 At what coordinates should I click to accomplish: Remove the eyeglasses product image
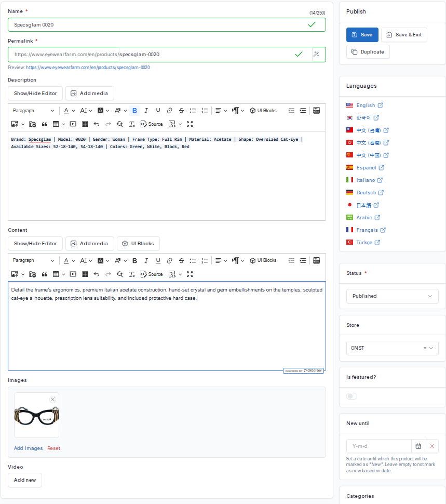[x=52, y=399]
